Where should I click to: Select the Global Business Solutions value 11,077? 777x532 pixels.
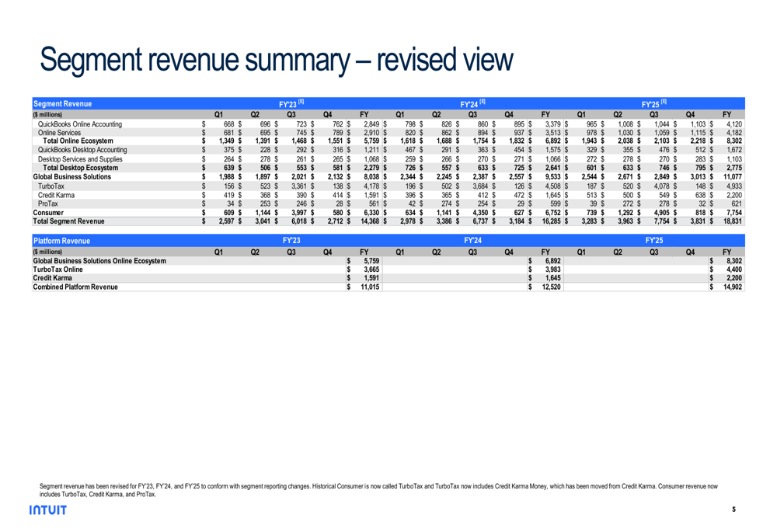pos(733,177)
